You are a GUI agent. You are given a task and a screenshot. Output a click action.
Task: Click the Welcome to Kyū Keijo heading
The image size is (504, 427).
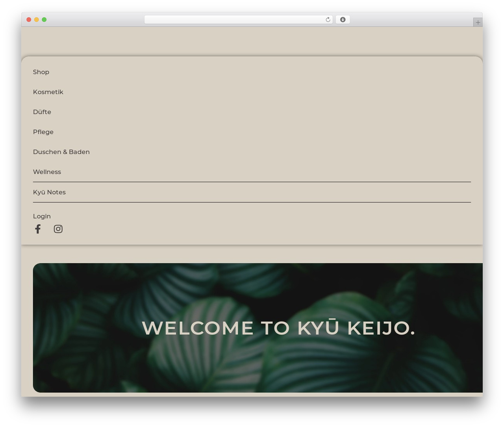coord(278,328)
